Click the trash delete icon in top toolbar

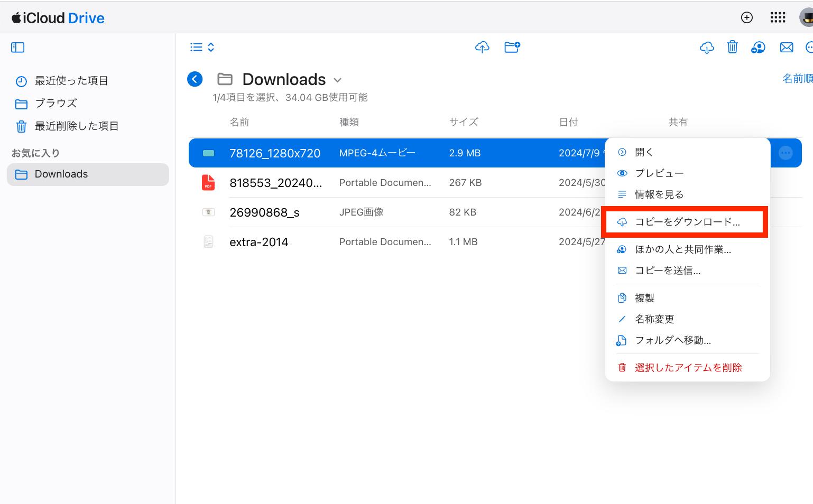coord(732,47)
